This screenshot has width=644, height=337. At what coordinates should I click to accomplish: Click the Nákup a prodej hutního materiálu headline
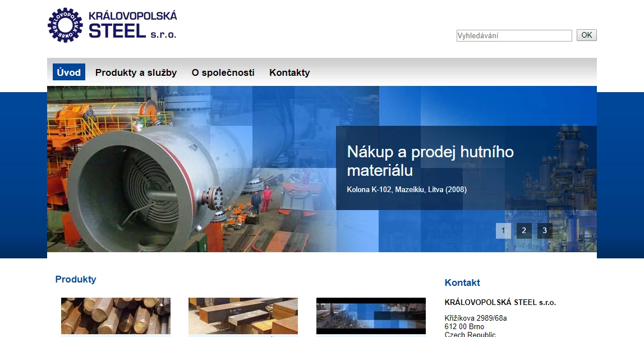pyautogui.click(x=430, y=161)
